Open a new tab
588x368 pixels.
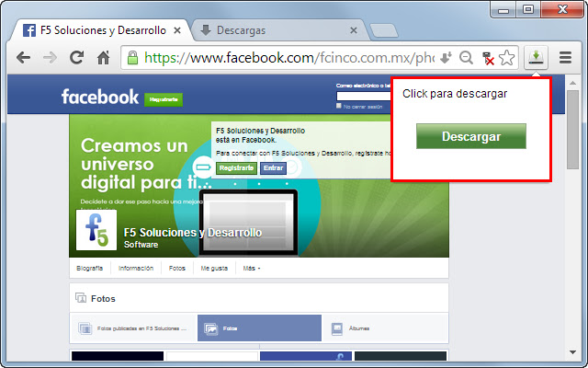[x=384, y=30]
